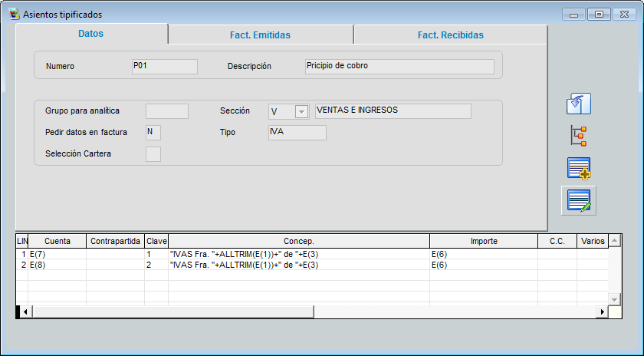Image resolution: width=644 pixels, height=356 pixels.
Task: Click the Descripción text field
Action: pos(399,67)
